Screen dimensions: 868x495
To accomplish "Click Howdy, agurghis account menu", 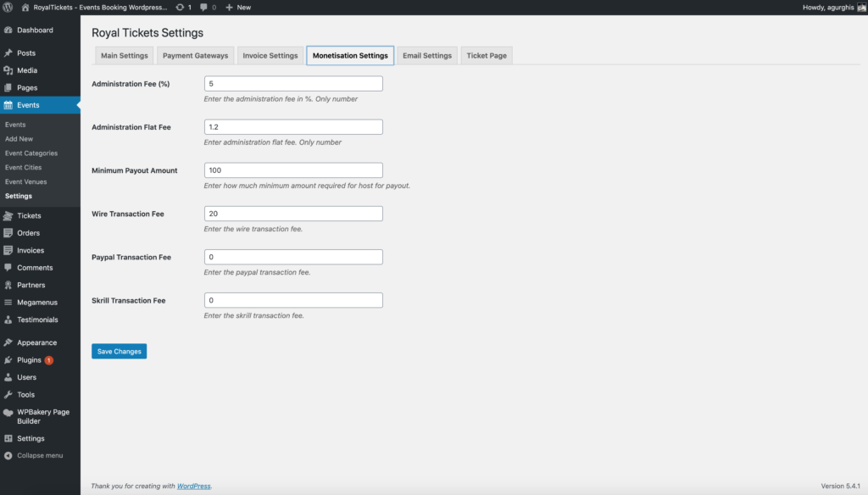I will [x=834, y=7].
